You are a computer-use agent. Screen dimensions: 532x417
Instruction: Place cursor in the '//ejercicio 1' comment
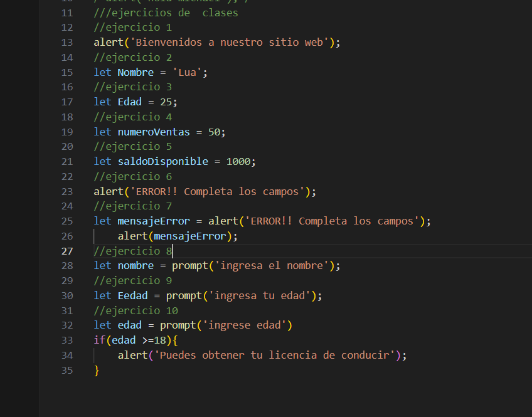point(133,28)
